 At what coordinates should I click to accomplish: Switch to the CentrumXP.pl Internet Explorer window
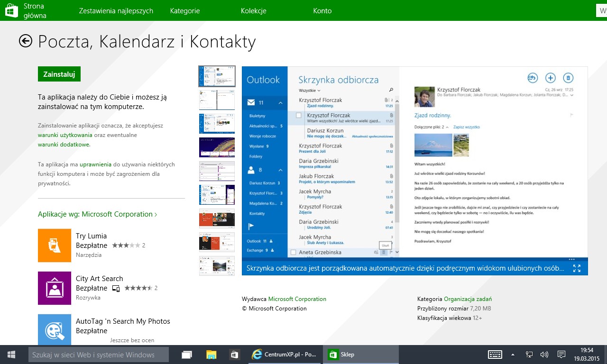(x=285, y=355)
